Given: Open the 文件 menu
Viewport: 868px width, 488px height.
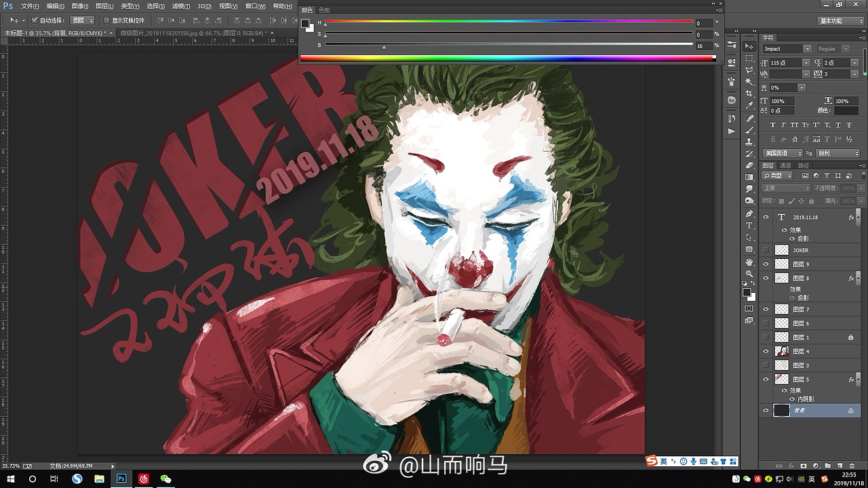Looking at the screenshot, I should pyautogui.click(x=31, y=6).
